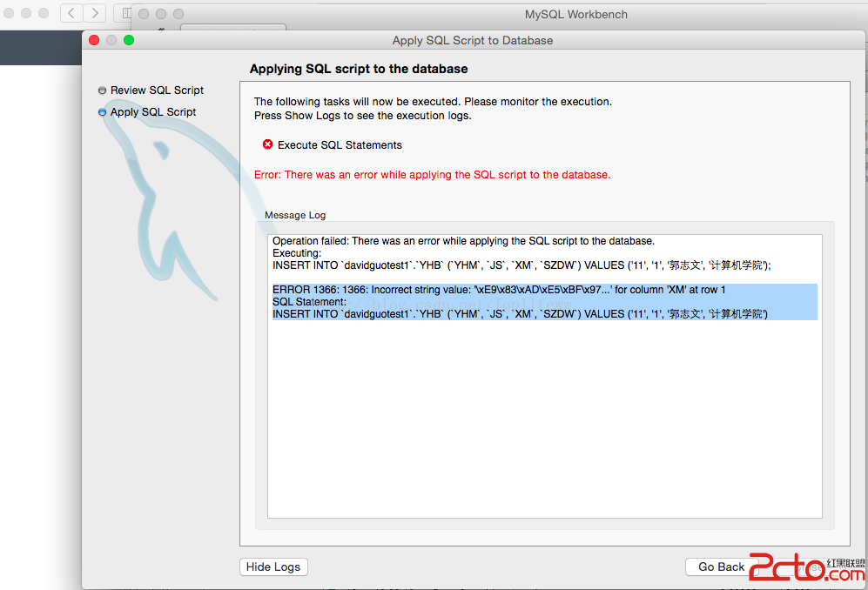Click the highlighted INSERT INTO statement in log
This screenshot has width=868, height=590.
click(520, 314)
